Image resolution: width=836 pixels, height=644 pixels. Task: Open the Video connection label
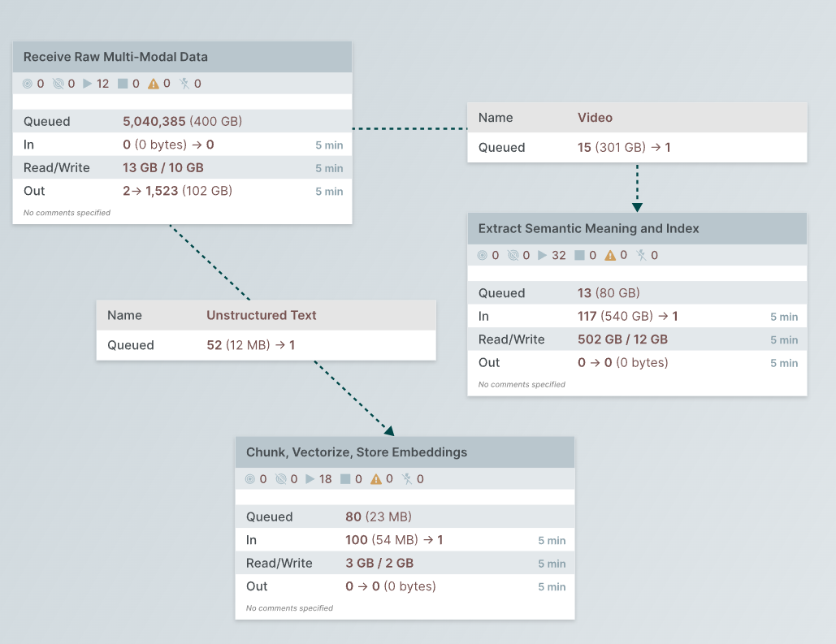coord(595,118)
